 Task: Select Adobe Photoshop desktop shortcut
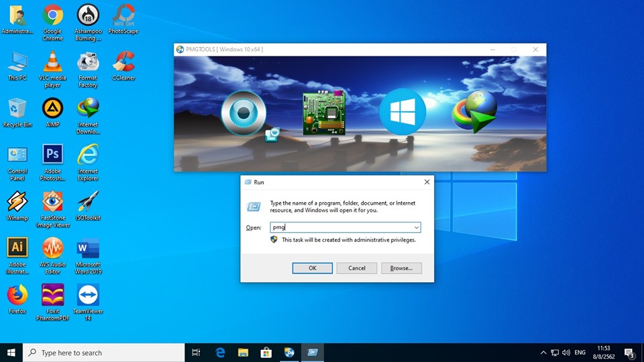[x=52, y=163]
